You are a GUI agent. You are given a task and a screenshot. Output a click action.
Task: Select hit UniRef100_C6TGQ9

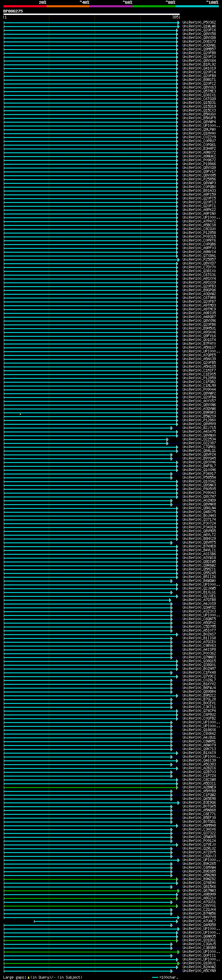click(199, 99)
